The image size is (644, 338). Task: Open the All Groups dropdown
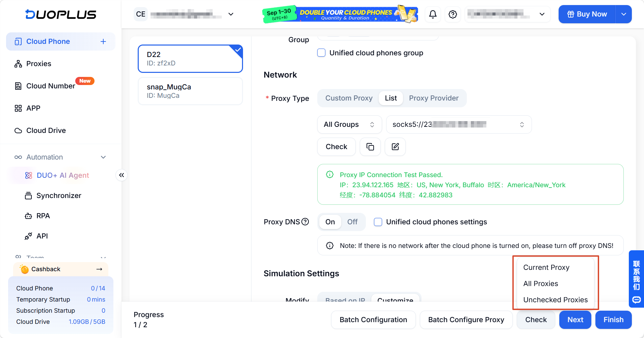point(349,124)
